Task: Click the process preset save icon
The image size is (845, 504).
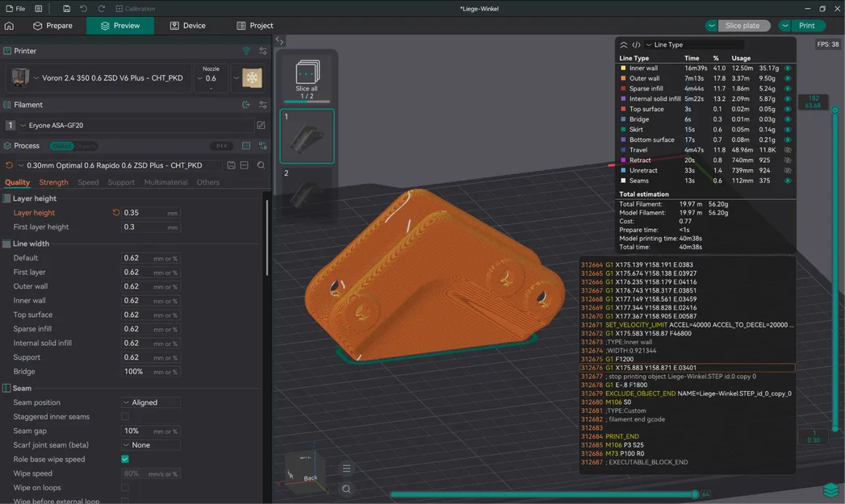Action: click(231, 165)
